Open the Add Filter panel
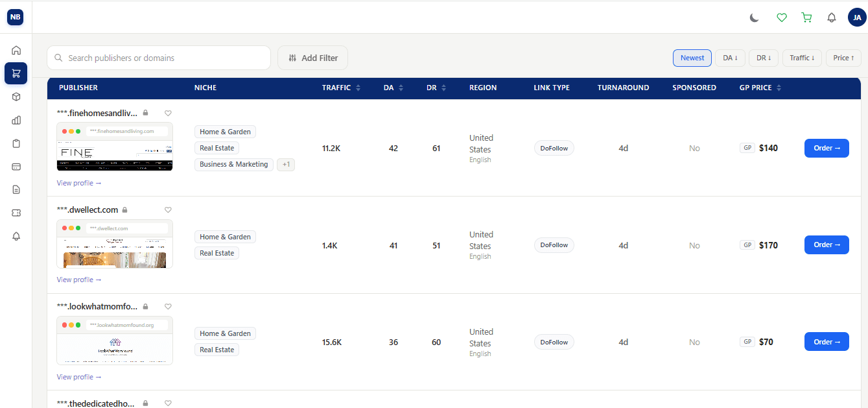 click(312, 58)
